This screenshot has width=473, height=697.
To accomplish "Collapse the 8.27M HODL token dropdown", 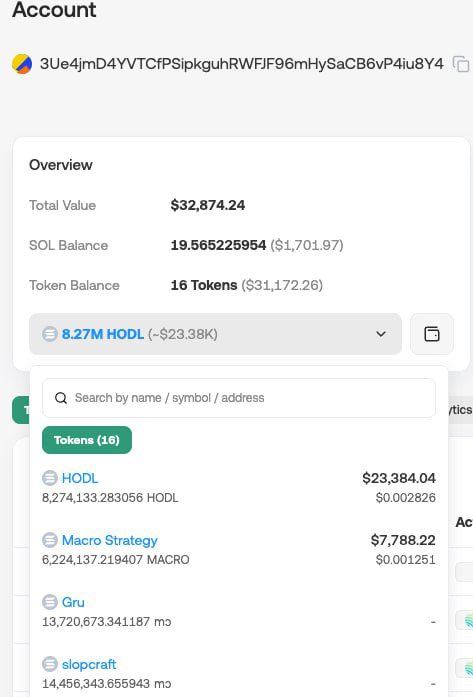I will (x=215, y=334).
